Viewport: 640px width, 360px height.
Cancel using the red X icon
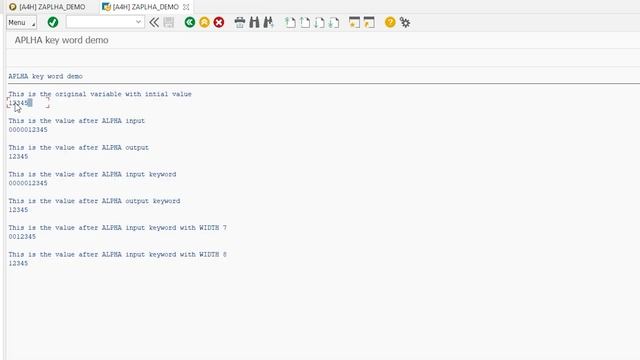[x=219, y=22]
